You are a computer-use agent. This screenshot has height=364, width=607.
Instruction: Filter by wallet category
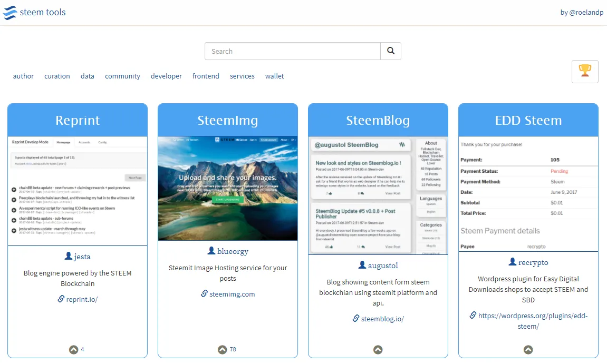point(274,76)
